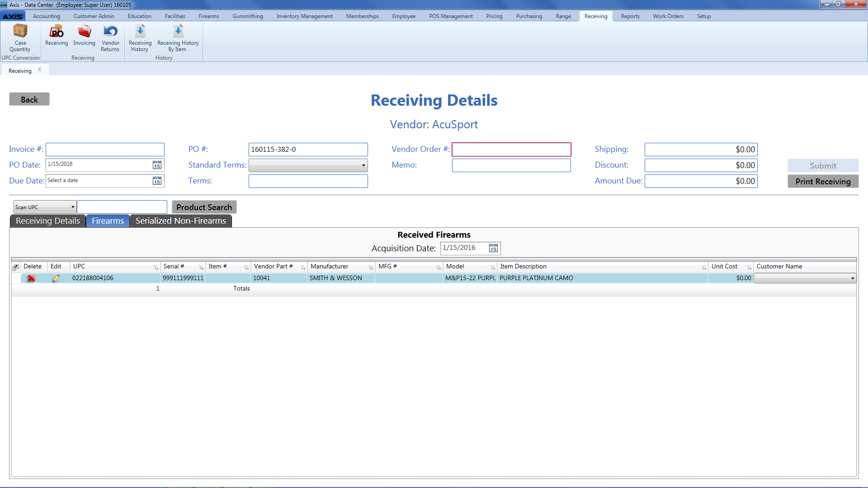Filter the UPC column
868x488 pixels.
point(156,267)
